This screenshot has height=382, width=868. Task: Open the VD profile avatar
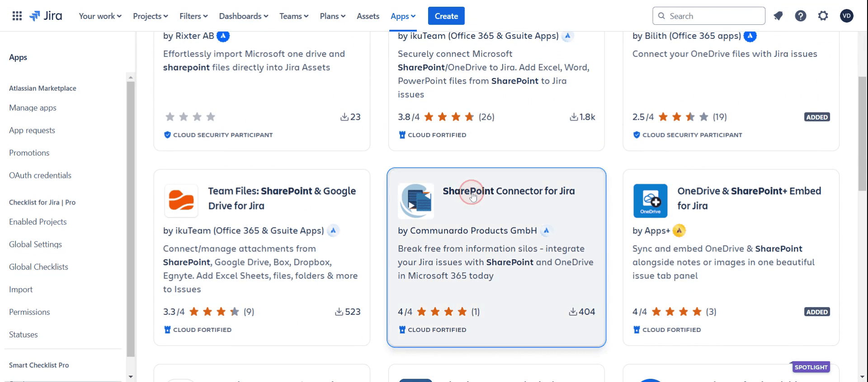click(x=847, y=16)
